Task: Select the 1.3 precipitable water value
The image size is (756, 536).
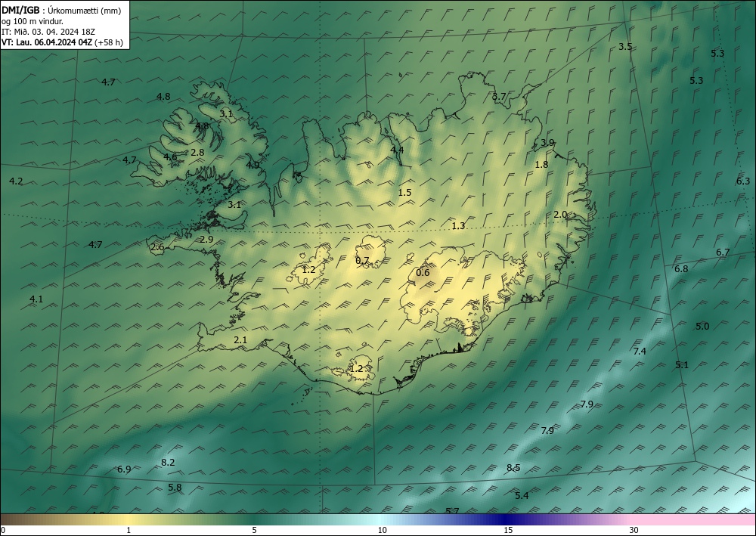Action: pyautogui.click(x=459, y=225)
